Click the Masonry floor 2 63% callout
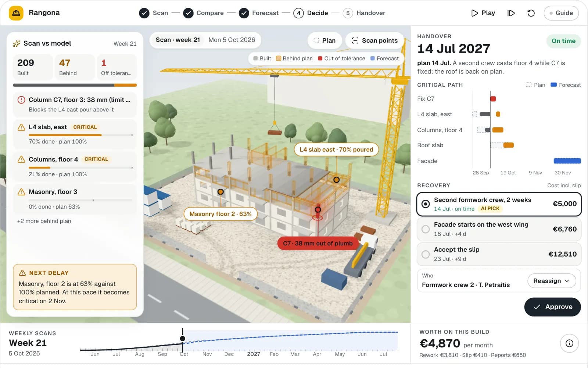Image resolution: width=588 pixels, height=368 pixels. coord(220,214)
